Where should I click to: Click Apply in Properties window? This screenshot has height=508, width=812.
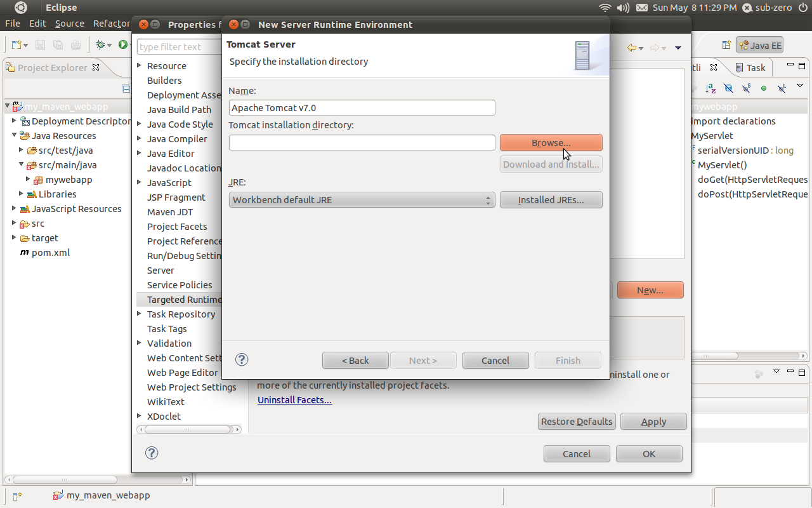coord(653,422)
